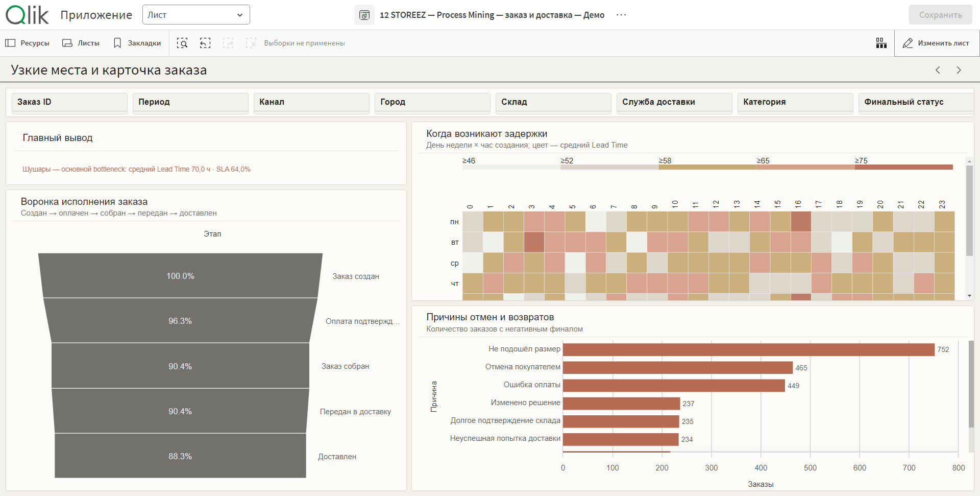Open the Листы panel
The width and height of the screenshot is (980, 496).
click(x=81, y=43)
